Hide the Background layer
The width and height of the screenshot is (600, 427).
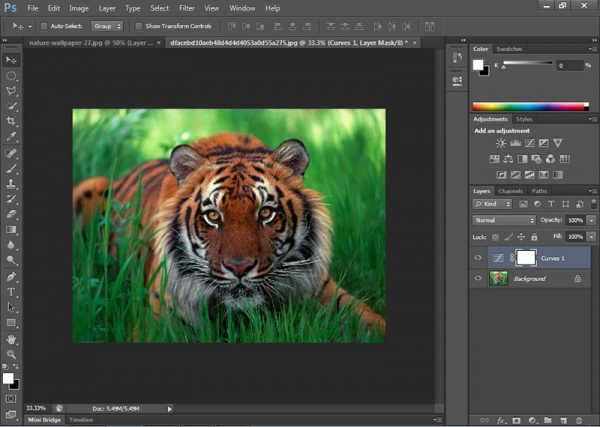pos(478,278)
